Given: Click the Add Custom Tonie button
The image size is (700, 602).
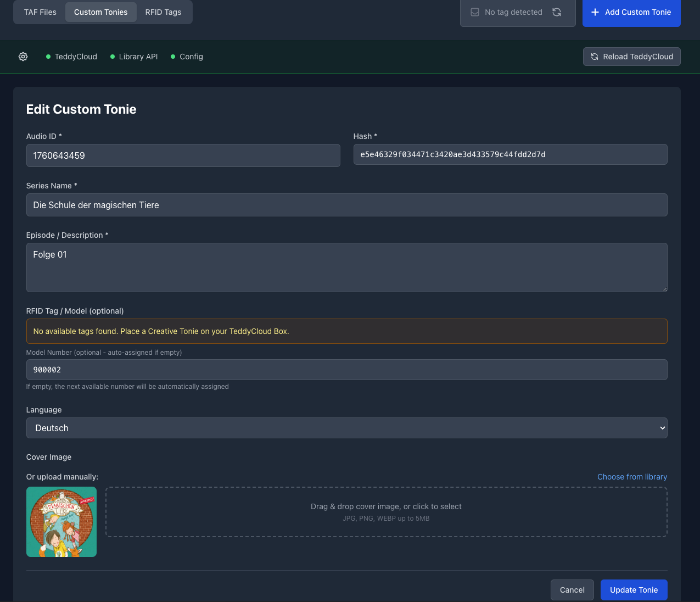Looking at the screenshot, I should coord(631,12).
